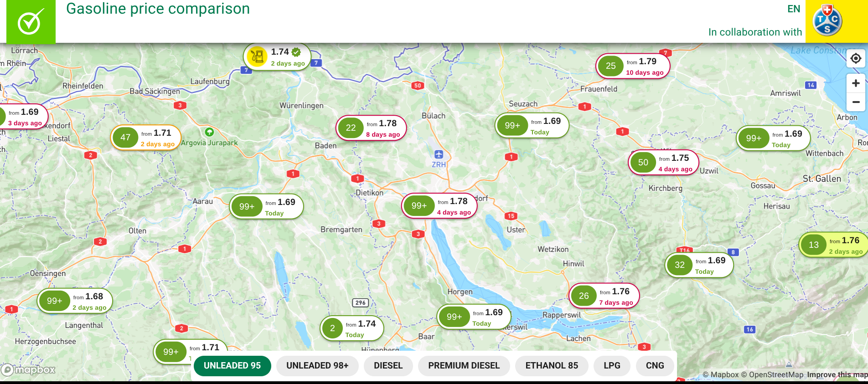Open the 26-station cluster from 1.76
This screenshot has width=868, height=384.
coord(604,296)
